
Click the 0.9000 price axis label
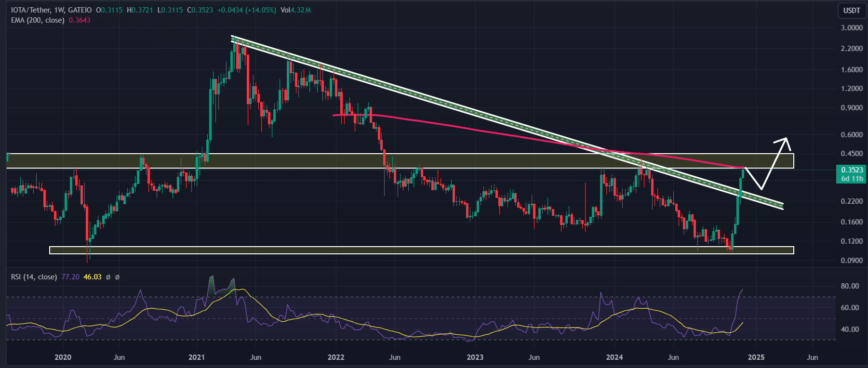[x=852, y=108]
